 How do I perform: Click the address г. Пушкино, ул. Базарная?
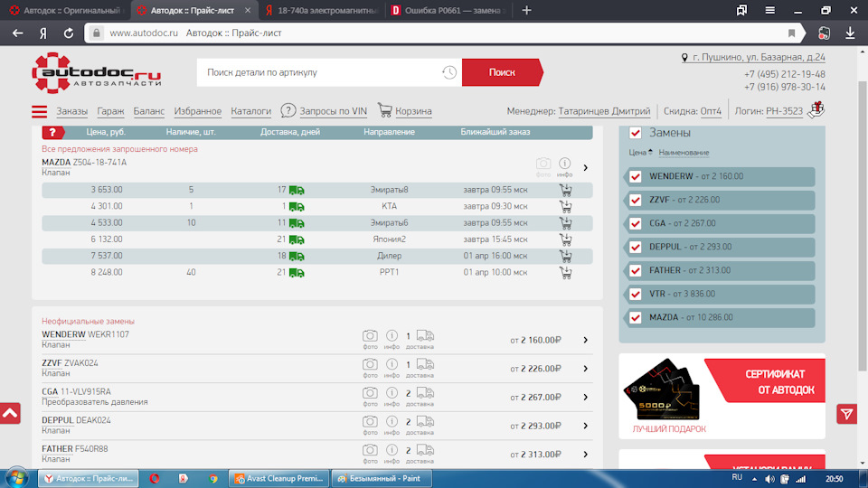tap(759, 57)
